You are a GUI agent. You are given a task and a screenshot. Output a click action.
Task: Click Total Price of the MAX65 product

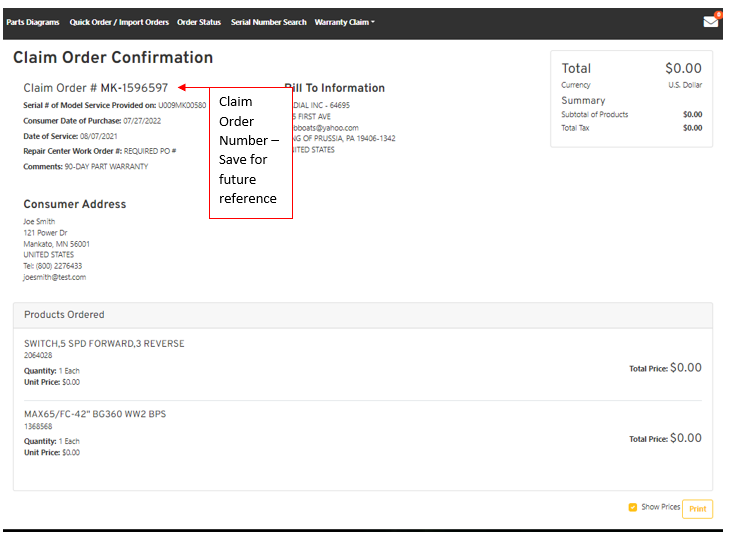click(665, 438)
